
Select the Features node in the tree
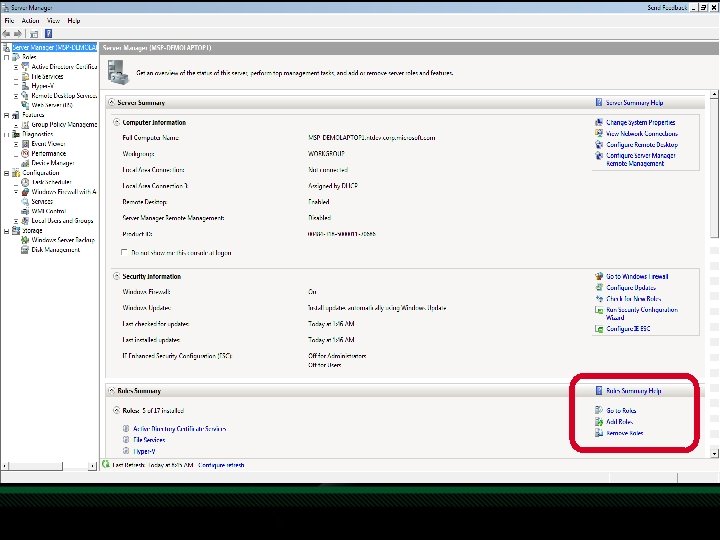click(x=33, y=115)
